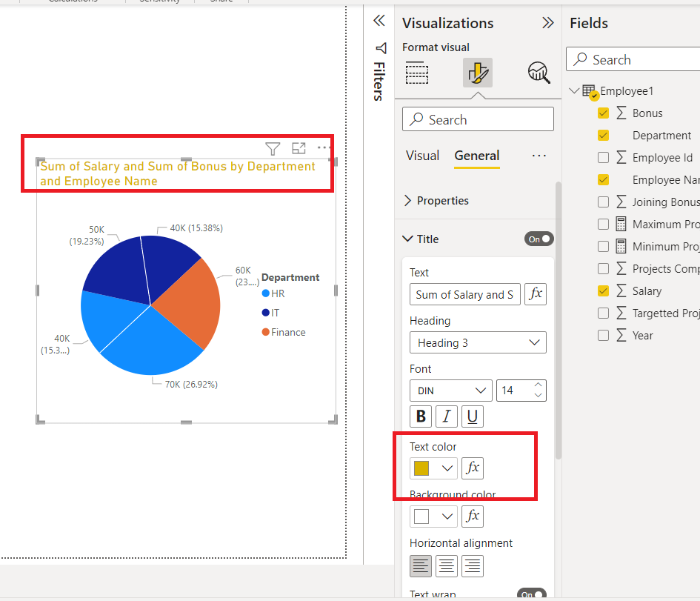Open Build visual fields icon
The width and height of the screenshot is (700, 601).
(417, 73)
